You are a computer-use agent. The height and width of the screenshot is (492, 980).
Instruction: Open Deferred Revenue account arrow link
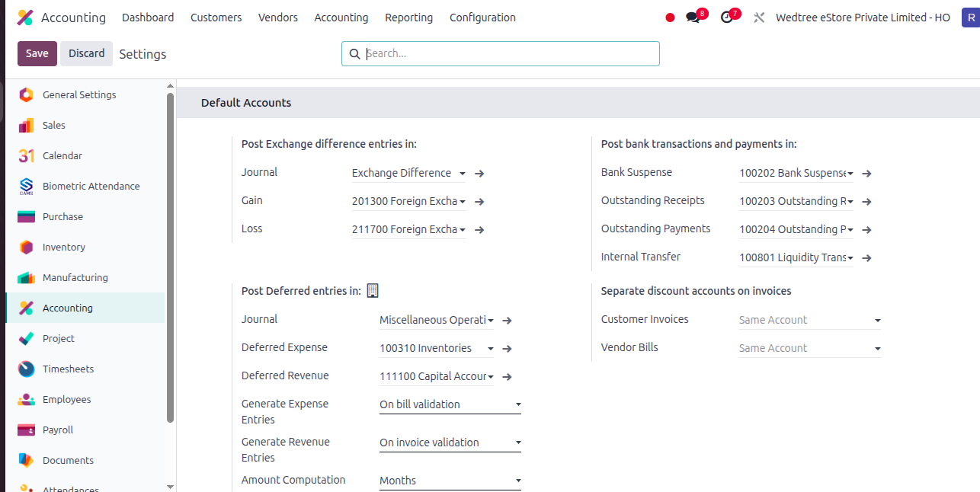507,377
